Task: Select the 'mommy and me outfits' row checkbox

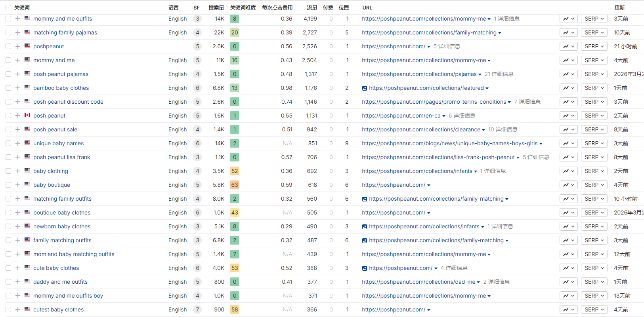Action: [x=8, y=19]
